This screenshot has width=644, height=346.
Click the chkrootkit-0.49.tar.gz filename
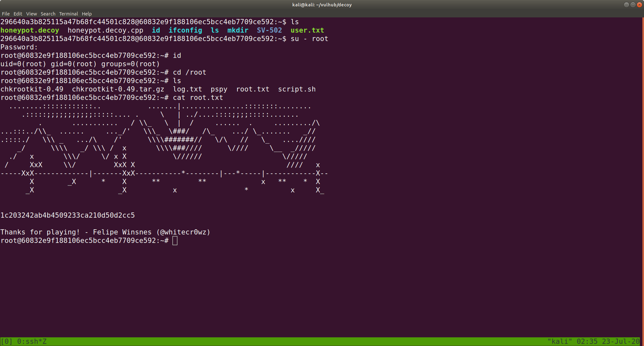coord(118,89)
